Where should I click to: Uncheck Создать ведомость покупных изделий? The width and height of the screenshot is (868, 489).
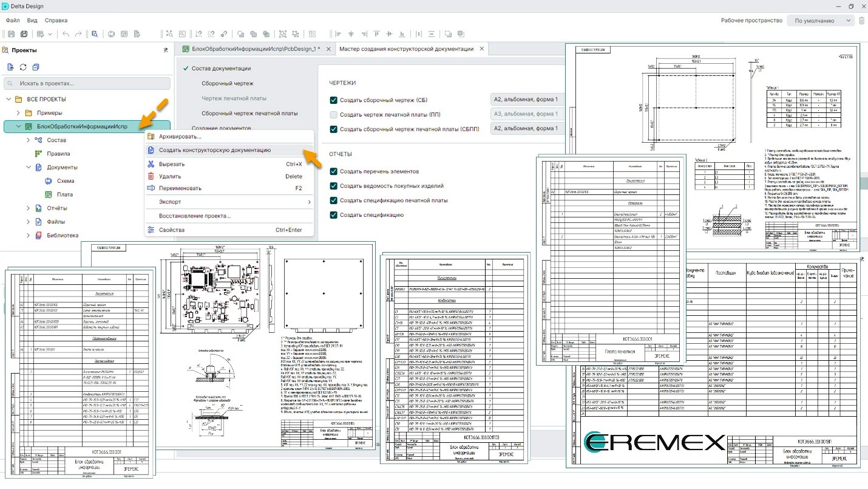point(333,186)
